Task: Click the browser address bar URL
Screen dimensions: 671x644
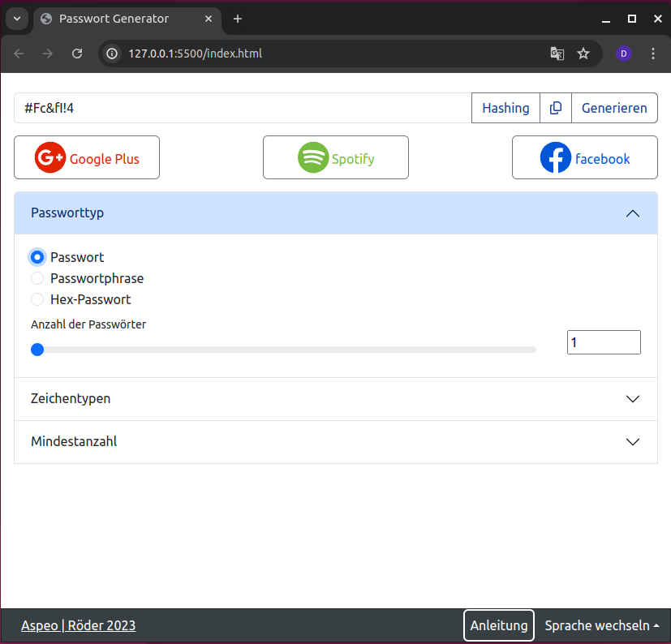Action: 196,54
